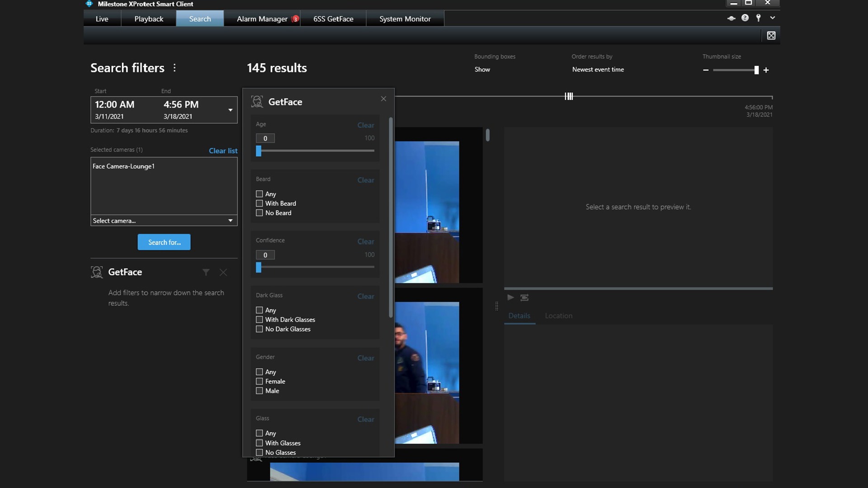Click the Search for... button
Image resolution: width=868 pixels, height=488 pixels.
click(x=164, y=242)
